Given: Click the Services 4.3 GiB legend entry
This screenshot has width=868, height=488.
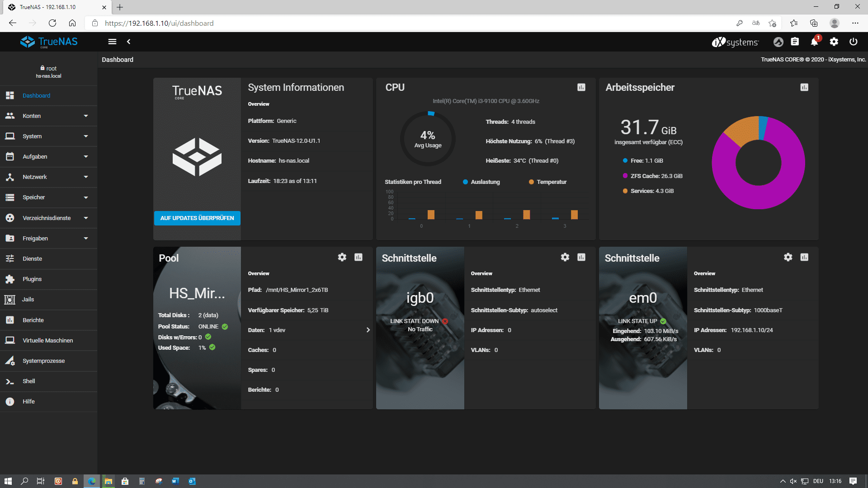Looking at the screenshot, I should [648, 191].
